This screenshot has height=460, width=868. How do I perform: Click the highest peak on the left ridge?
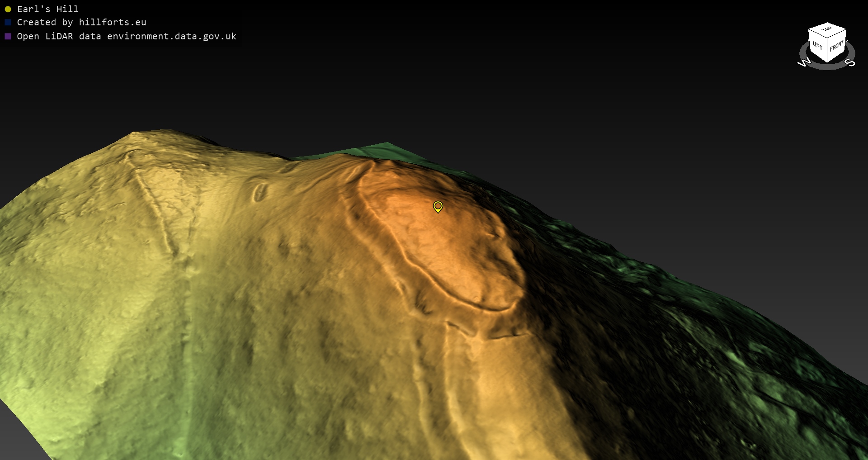pyautogui.click(x=134, y=133)
